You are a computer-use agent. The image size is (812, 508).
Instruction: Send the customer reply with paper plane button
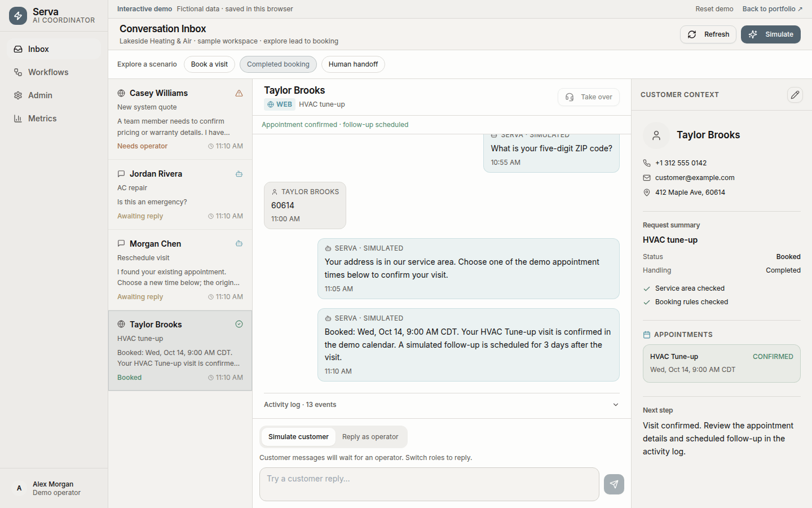click(614, 484)
